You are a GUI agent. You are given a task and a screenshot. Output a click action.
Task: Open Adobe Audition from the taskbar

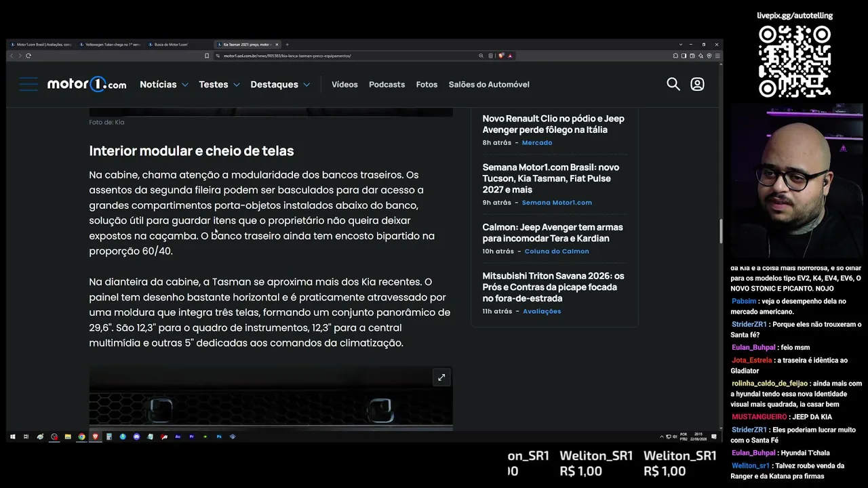(178, 436)
